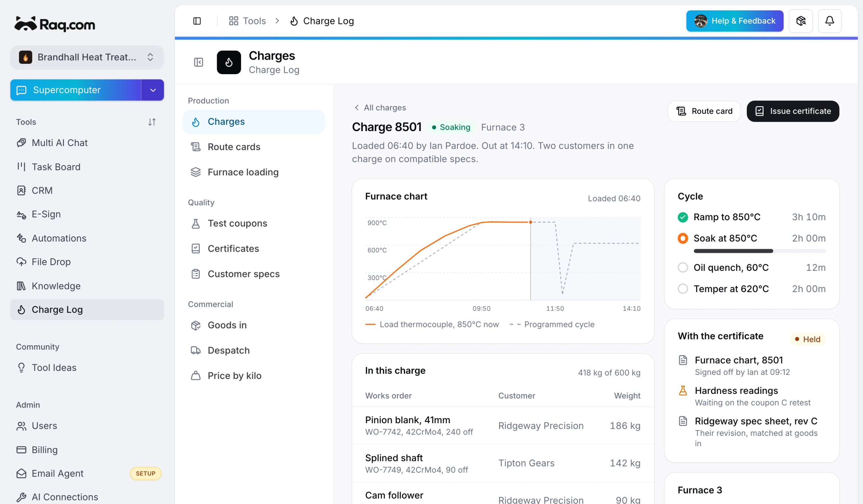This screenshot has height=504, width=863.
Task: Open File Drop tool
Action: click(x=87, y=262)
